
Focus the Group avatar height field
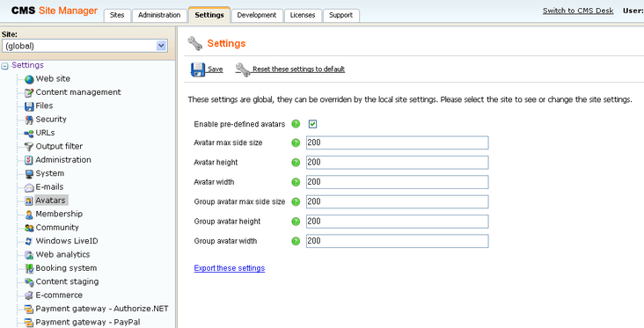(x=397, y=222)
